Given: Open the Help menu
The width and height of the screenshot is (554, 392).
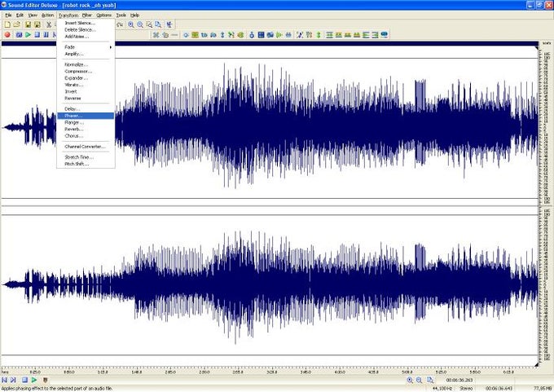Looking at the screenshot, I should coord(134,15).
